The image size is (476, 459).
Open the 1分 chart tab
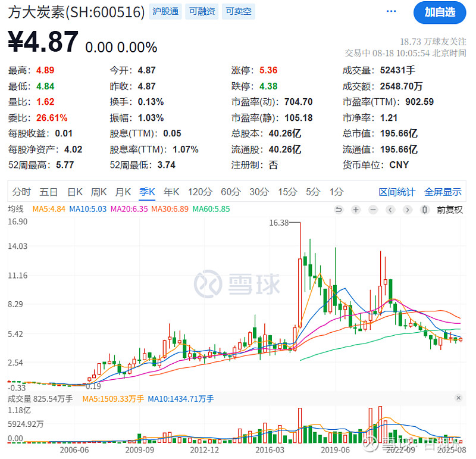pyautogui.click(x=336, y=192)
